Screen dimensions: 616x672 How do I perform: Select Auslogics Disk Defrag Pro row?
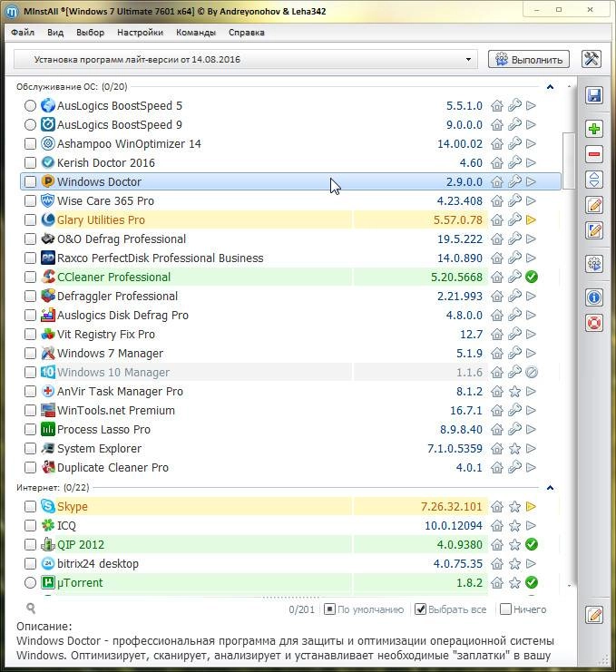290,315
